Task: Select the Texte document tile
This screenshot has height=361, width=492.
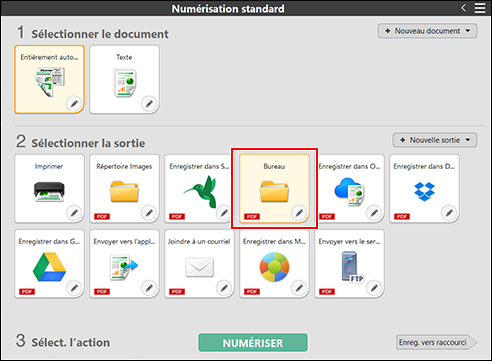Action: tap(124, 79)
